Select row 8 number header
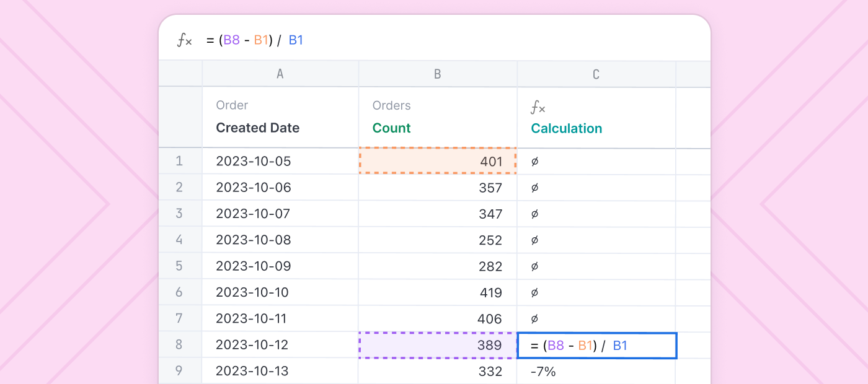The image size is (868, 384). tap(179, 345)
